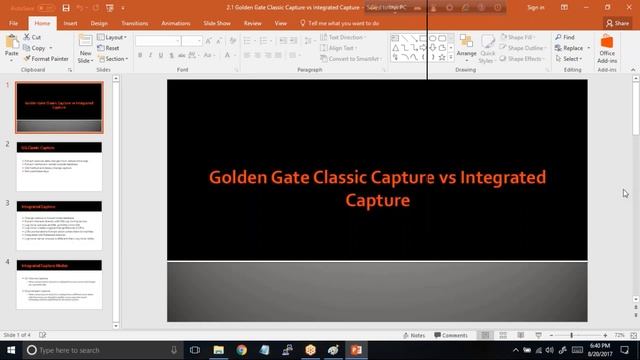Open Replace dropdown arrow
The image size is (640, 360).
coord(589,48)
